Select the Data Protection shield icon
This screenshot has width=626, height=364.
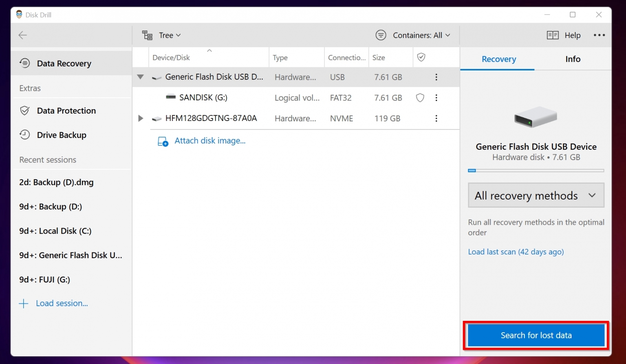24,110
